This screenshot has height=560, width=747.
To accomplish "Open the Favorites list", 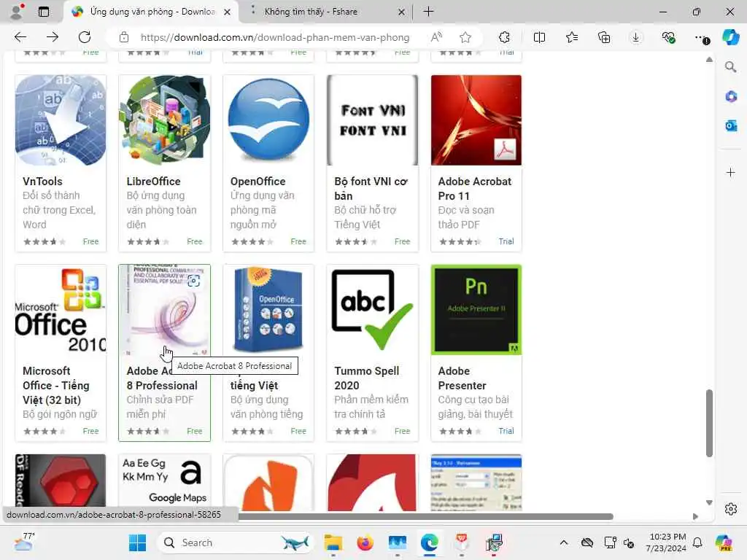I will coord(572,37).
